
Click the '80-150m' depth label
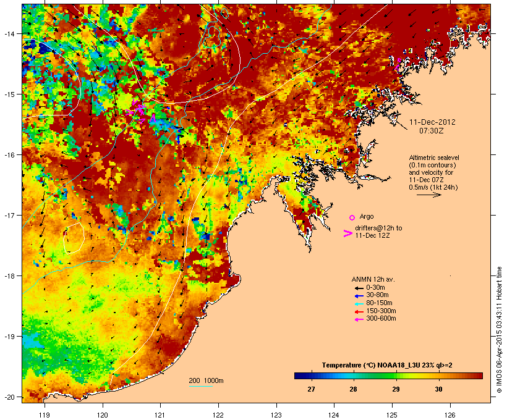click(x=379, y=303)
